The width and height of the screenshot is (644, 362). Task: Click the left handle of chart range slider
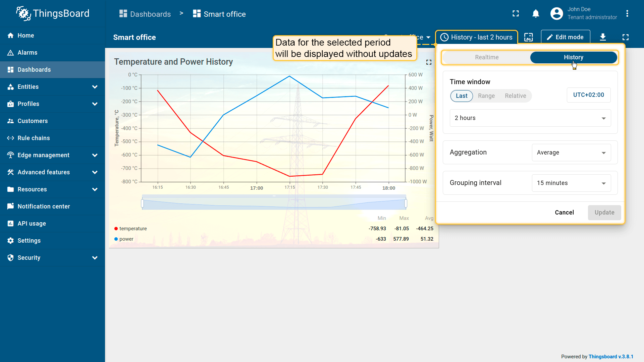click(x=143, y=203)
